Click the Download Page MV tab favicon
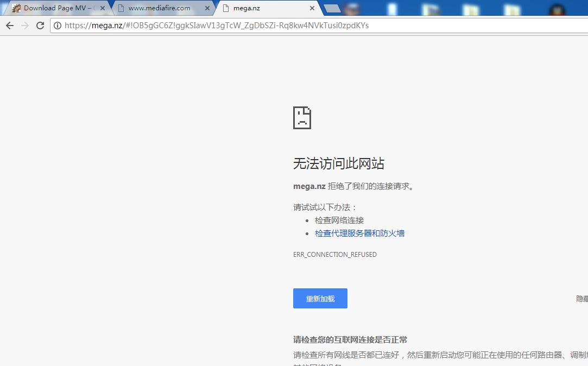Screen dimensions: 588x366 [16, 8]
